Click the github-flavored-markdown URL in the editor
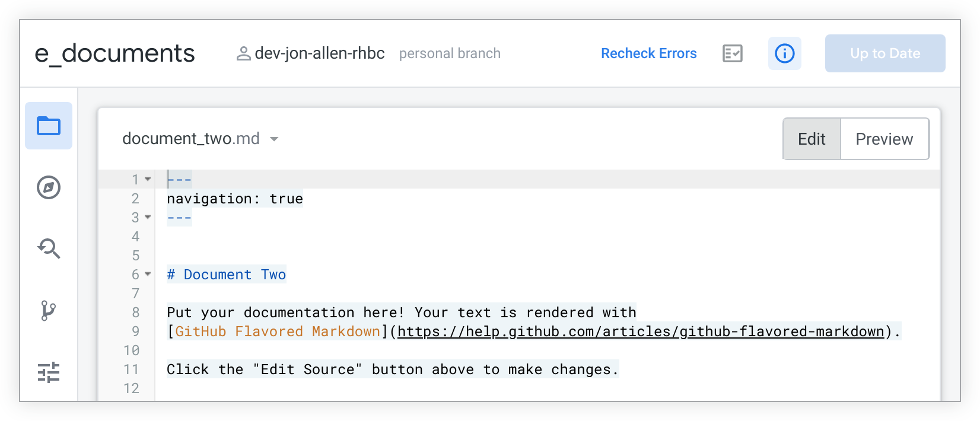The image size is (980, 421). [641, 331]
